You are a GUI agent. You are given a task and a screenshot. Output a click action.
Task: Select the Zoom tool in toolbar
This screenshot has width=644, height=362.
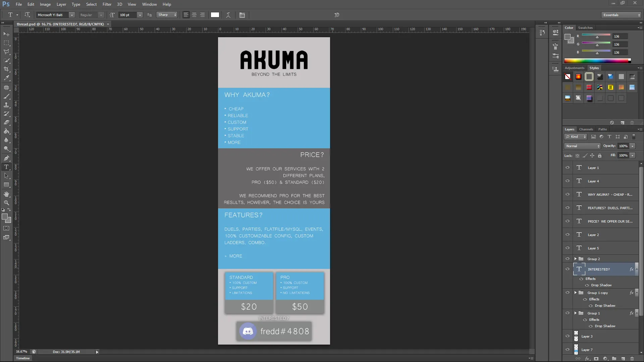(x=6, y=203)
